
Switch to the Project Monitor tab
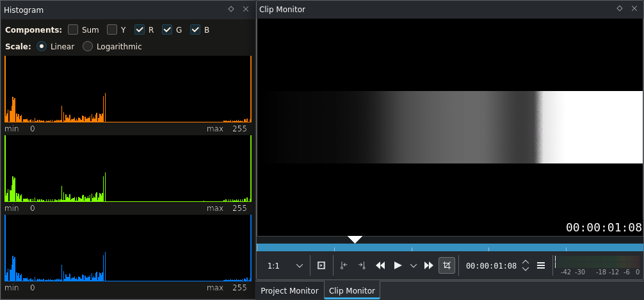[x=289, y=290]
